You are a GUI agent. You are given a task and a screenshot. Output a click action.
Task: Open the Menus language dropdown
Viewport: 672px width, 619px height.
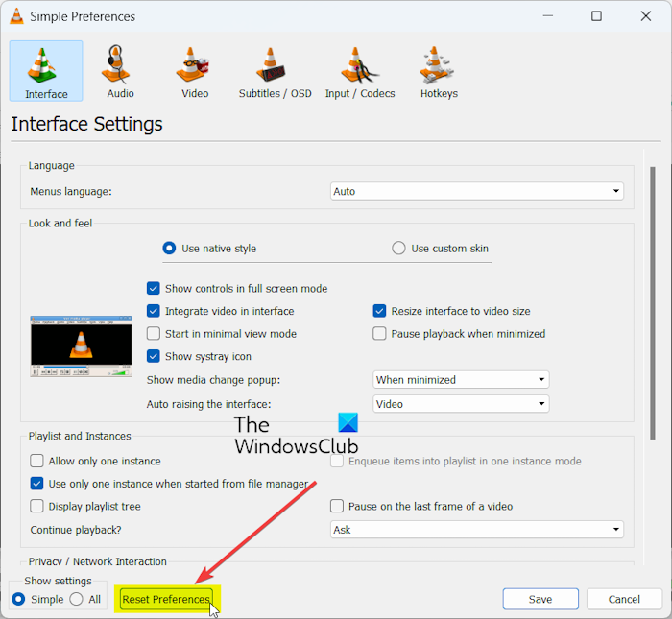point(476,191)
